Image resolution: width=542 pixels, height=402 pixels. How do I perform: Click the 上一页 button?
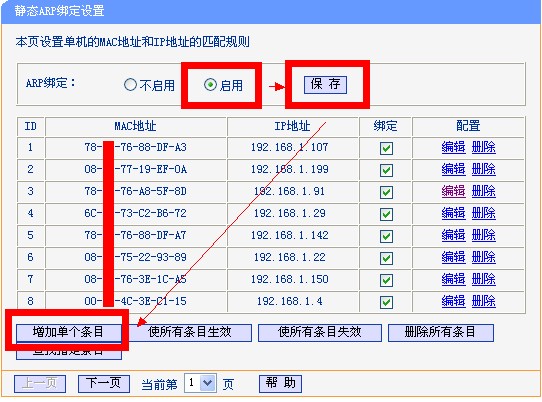[x=40, y=384]
